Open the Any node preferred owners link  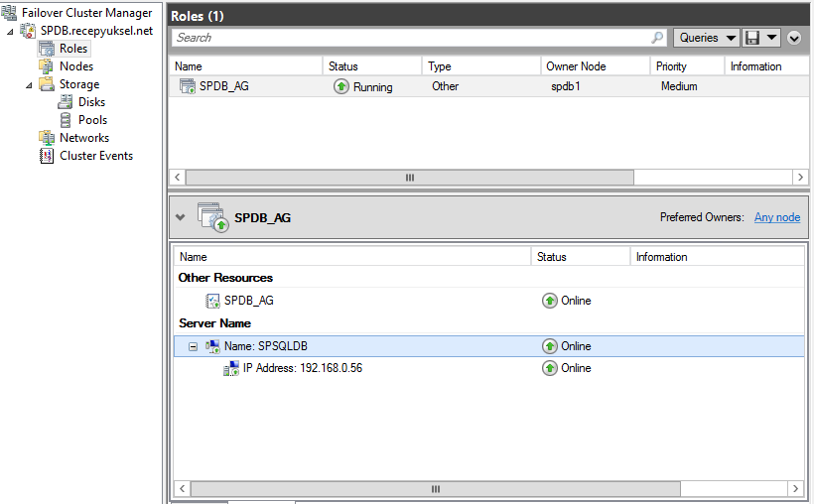click(x=777, y=217)
